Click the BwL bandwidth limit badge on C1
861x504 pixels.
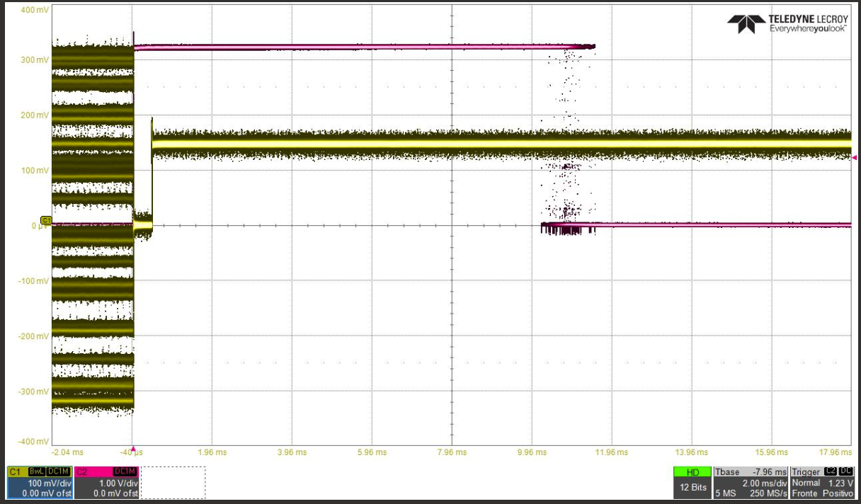tap(38, 471)
